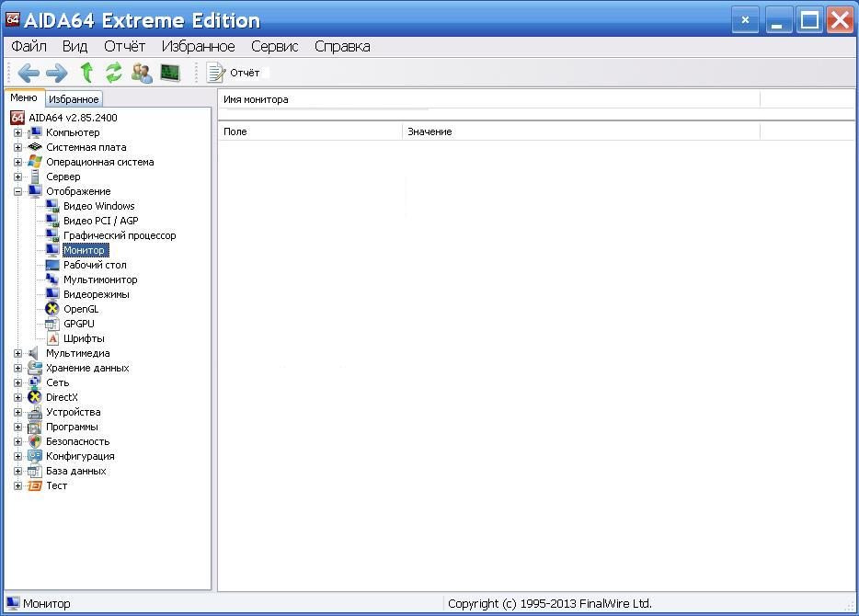This screenshot has width=859, height=616.
Task: Open the Отчёт menu in menu bar
Action: [x=124, y=47]
